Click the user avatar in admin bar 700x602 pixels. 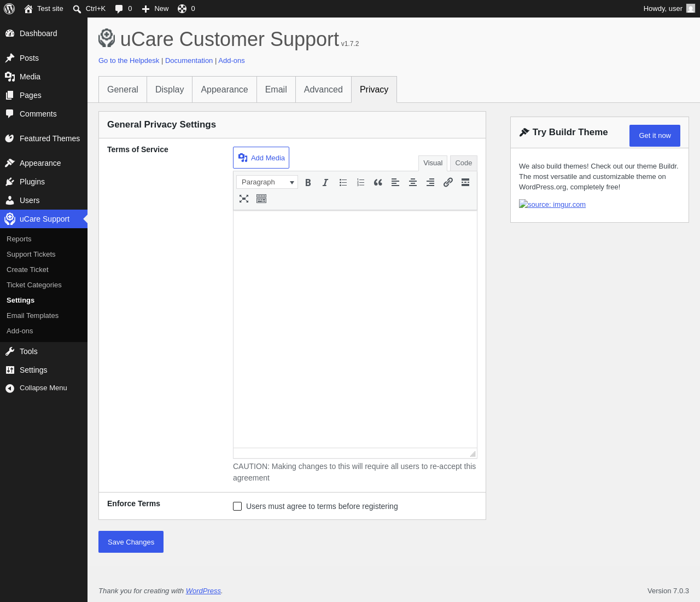691,9
